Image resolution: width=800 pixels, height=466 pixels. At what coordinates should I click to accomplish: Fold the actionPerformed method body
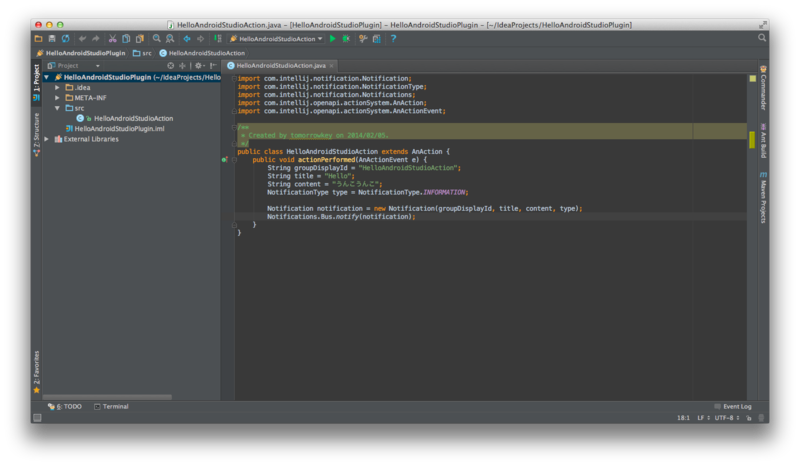coord(234,160)
